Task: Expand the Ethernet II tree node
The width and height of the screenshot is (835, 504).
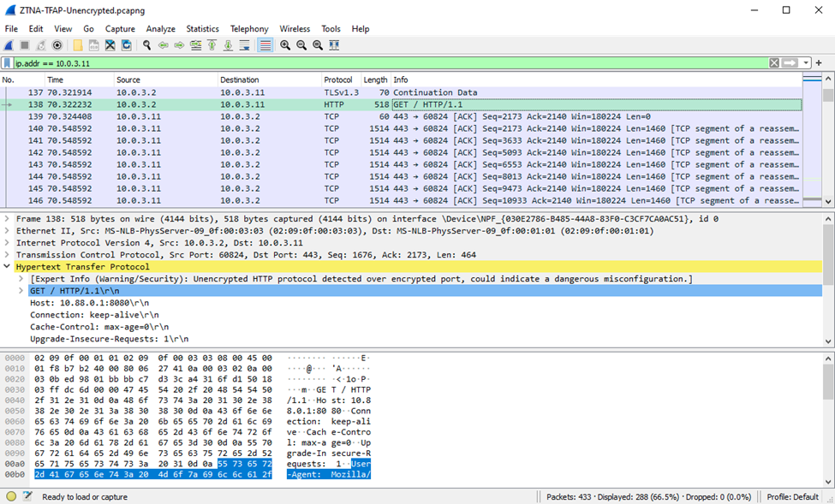Action: point(7,231)
